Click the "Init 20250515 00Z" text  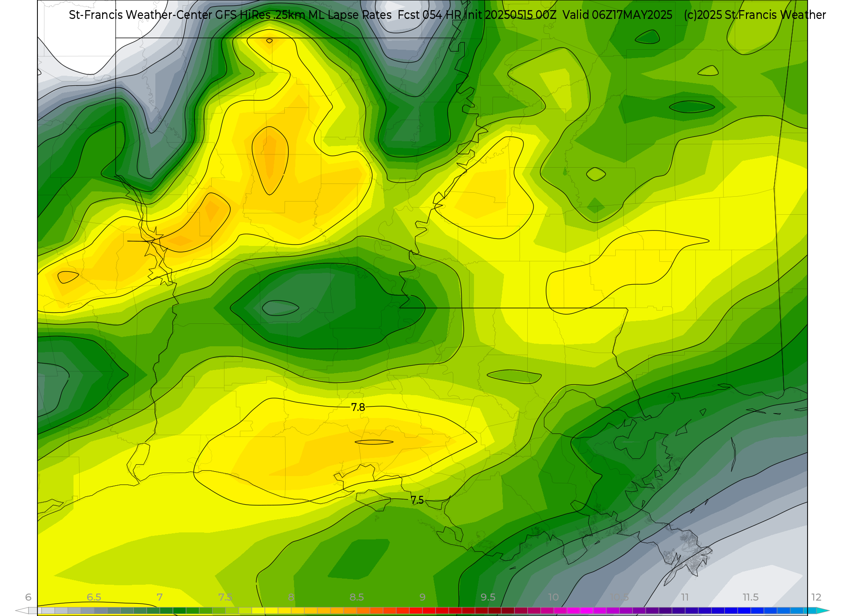coord(511,15)
